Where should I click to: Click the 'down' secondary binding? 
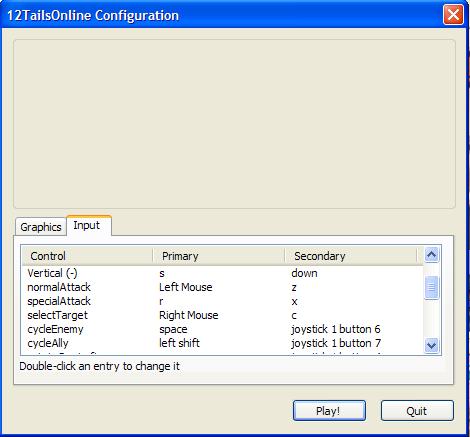click(x=304, y=273)
